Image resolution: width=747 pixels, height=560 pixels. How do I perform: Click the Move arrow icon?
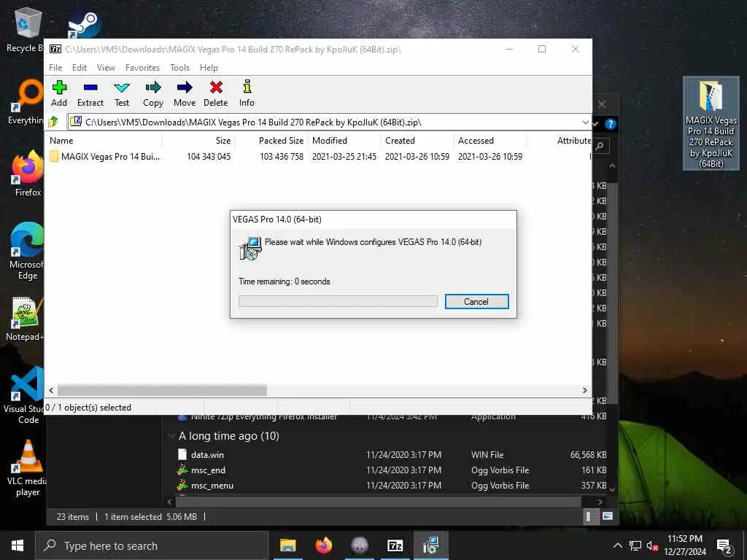pyautogui.click(x=185, y=93)
